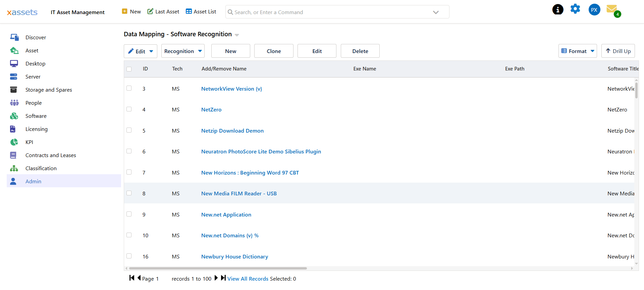Click the Clone button

tap(274, 51)
